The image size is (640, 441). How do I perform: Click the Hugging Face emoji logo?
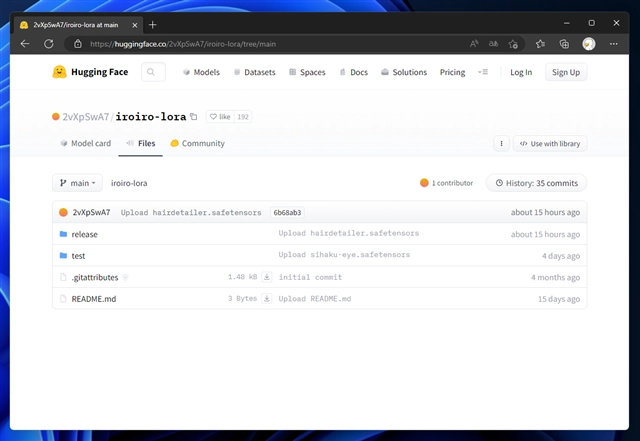pyautogui.click(x=59, y=72)
